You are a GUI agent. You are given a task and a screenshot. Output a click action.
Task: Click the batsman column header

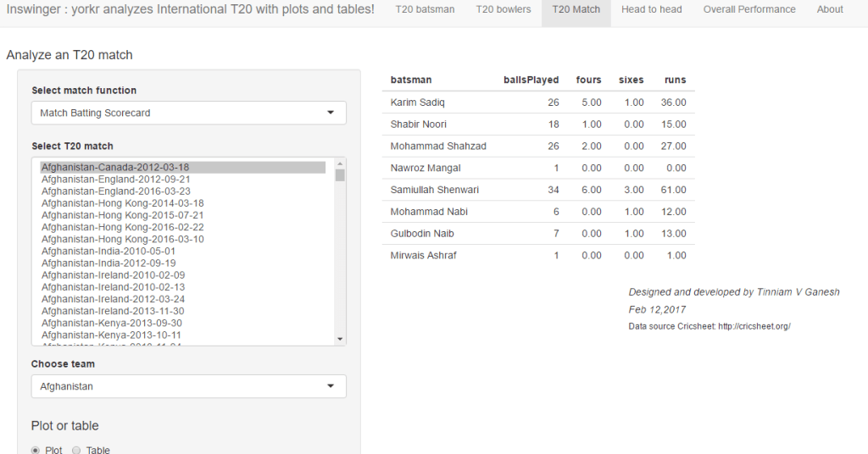coord(411,80)
